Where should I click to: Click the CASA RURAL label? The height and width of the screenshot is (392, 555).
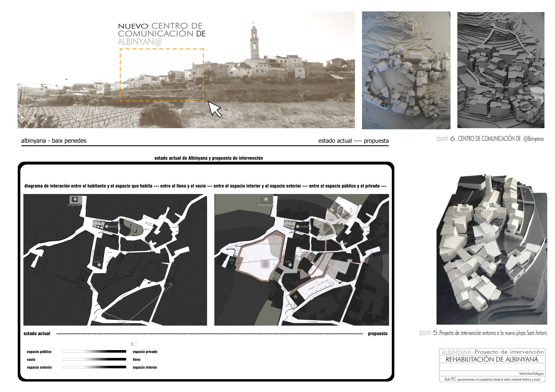click(232, 260)
